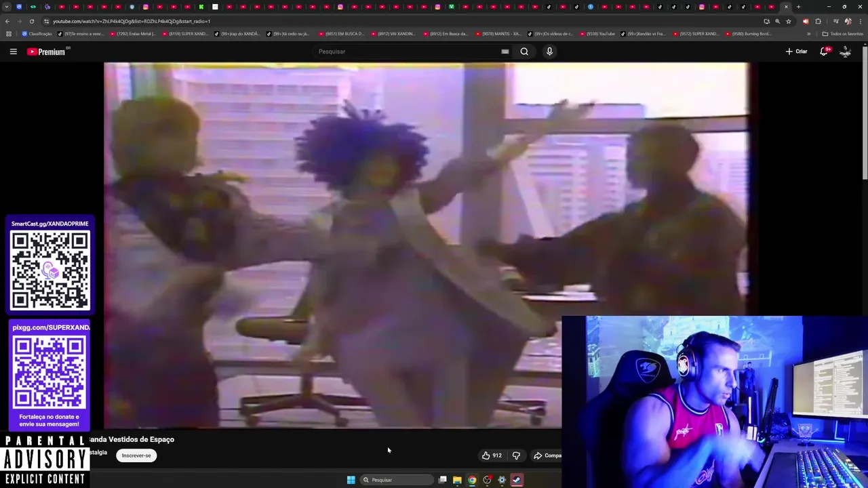Open the Todos os favoritos folder
Screen dimensions: 868x488
coord(843,34)
